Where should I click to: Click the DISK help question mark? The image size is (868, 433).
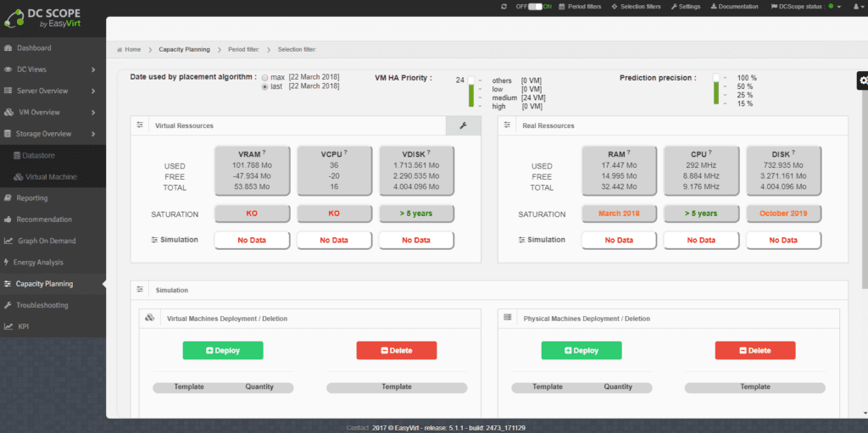point(795,152)
